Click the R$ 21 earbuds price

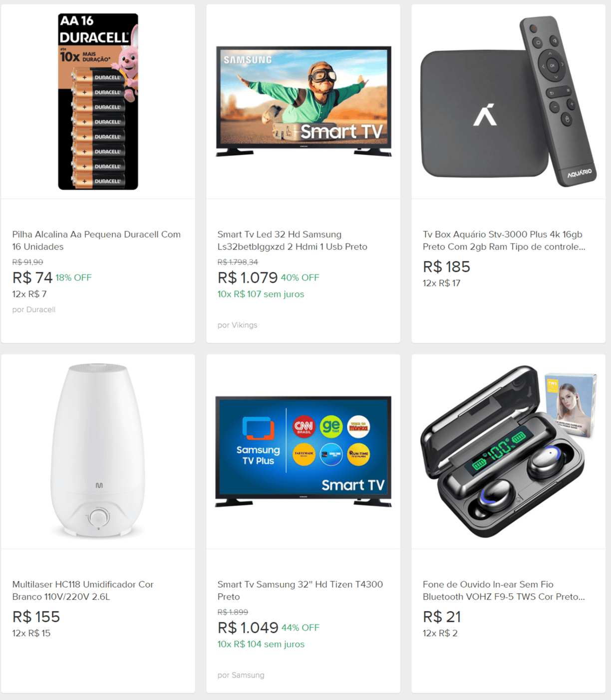pyautogui.click(x=442, y=617)
